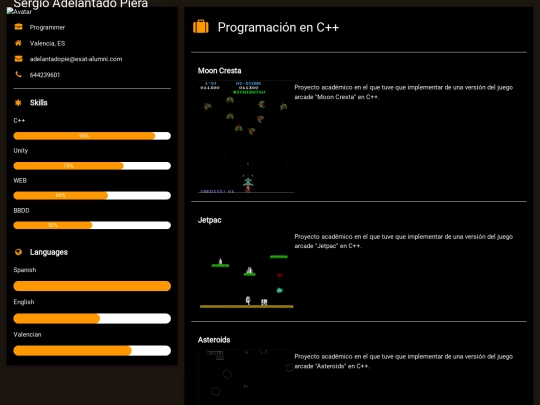Click the C++ skill progress bar

point(92,136)
